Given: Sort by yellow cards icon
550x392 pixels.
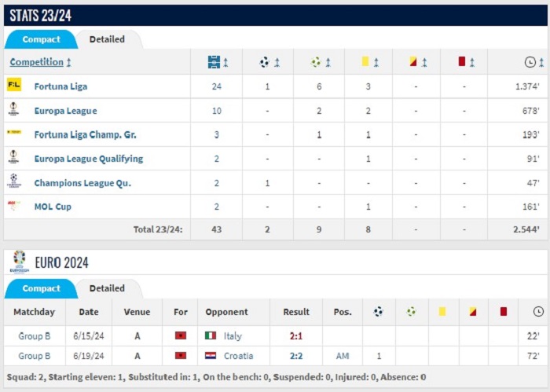Looking at the screenshot, I should point(365,62).
